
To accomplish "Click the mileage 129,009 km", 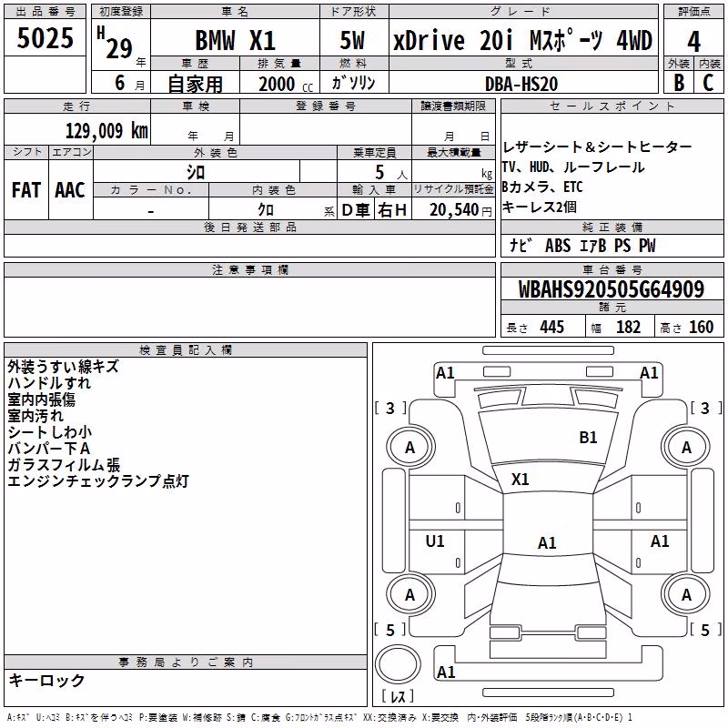I will [x=106, y=131].
